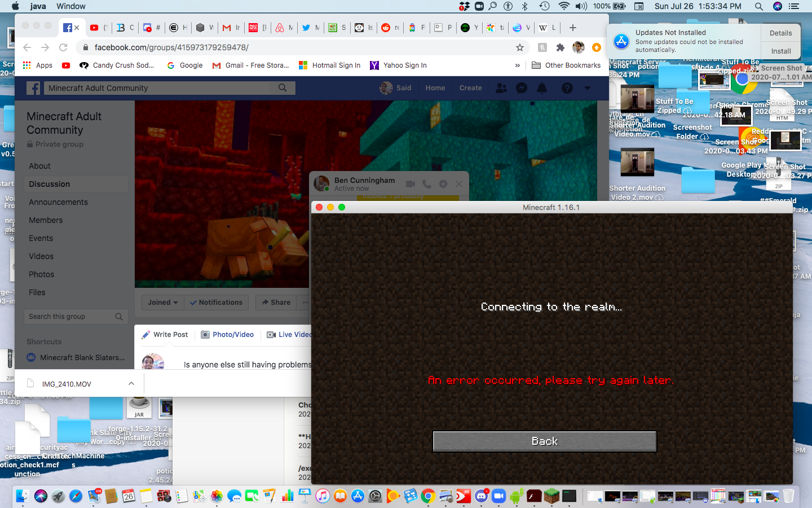
Task: Open Facebook account dropdown arrow
Action: pyautogui.click(x=588, y=88)
